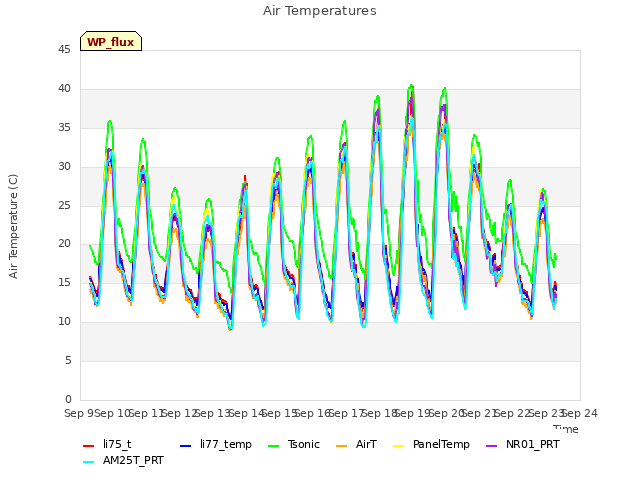Toggle AM25T_PRT series in legend
Screen dimensions: 640x480
(123, 461)
